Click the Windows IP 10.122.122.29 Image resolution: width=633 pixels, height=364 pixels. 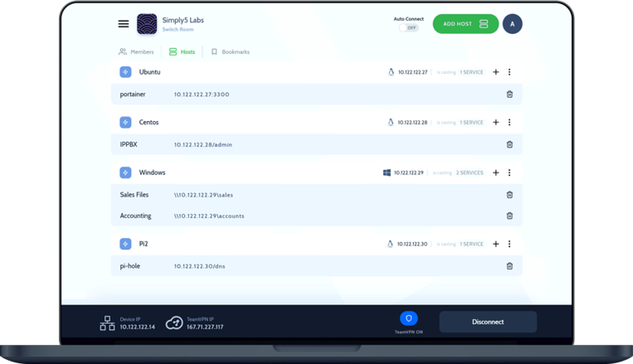[409, 173]
